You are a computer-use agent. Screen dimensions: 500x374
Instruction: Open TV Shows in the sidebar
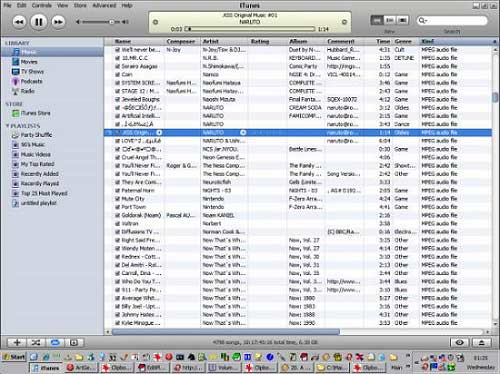pos(32,71)
